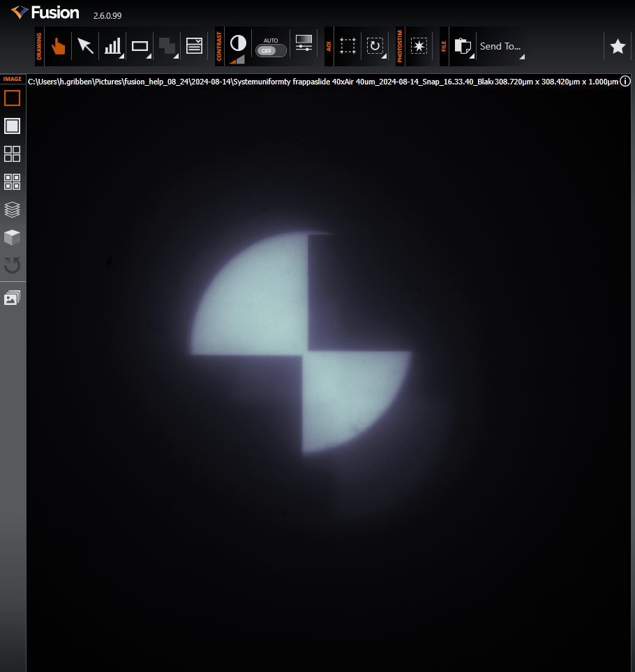Show image info with the i button
The image size is (635, 672).
tap(625, 82)
